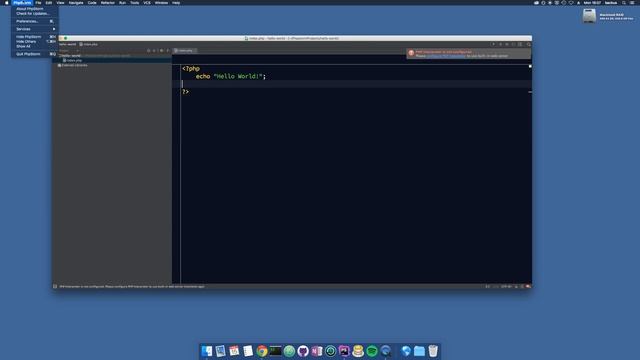Select Quit PhpStorm menu entry
Screen dimensions: 640x360
pyautogui.click(x=35, y=54)
